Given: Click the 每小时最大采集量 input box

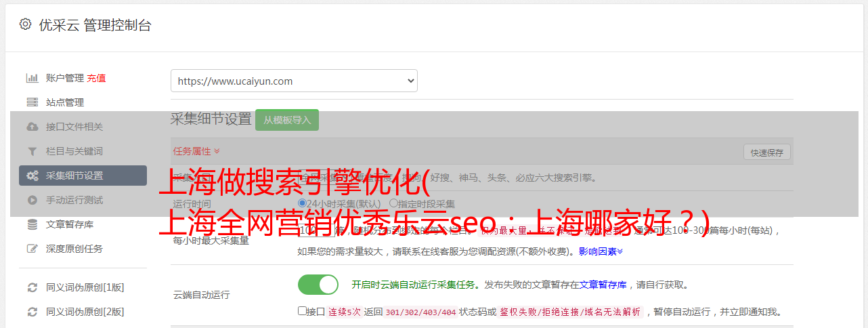Looking at the screenshot, I should click(316, 230).
